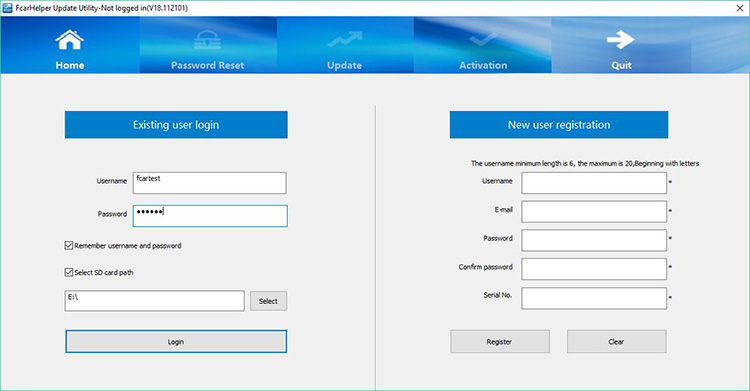Select the Quit tab label

(621, 65)
